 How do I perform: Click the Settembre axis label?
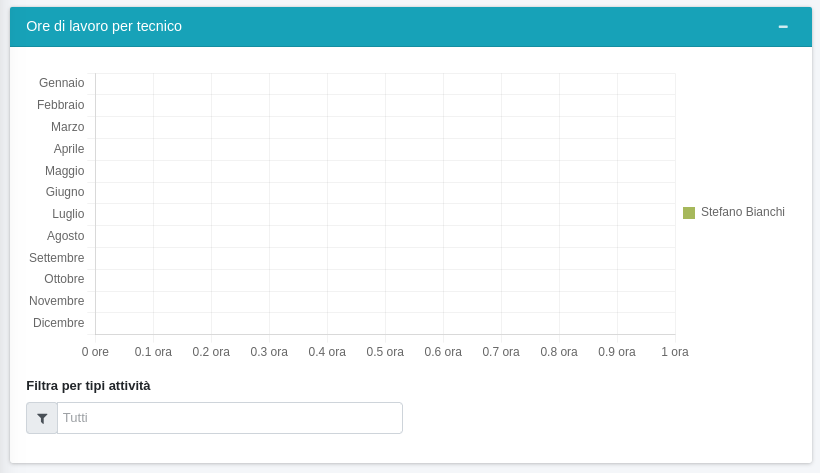57,258
